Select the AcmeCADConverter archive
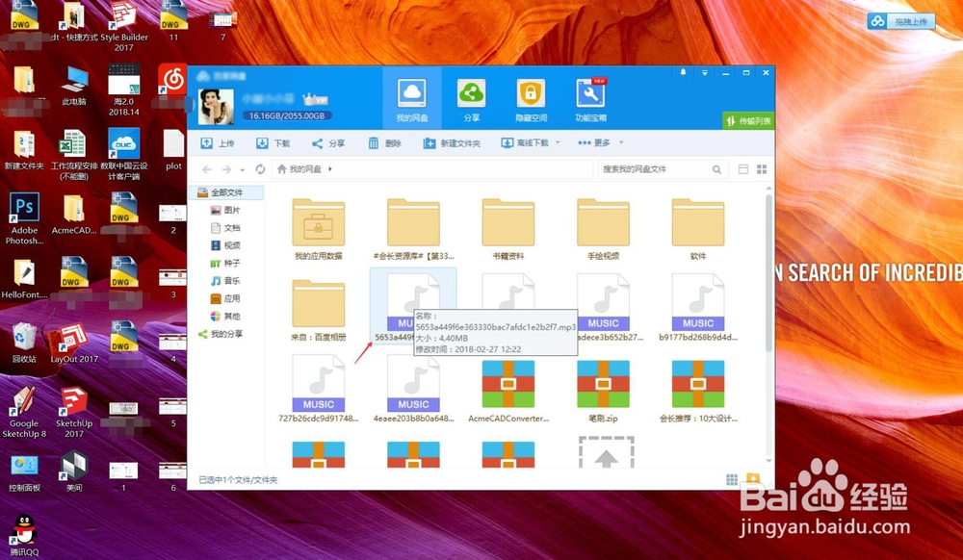Image resolution: width=963 pixels, height=560 pixels. click(x=508, y=392)
